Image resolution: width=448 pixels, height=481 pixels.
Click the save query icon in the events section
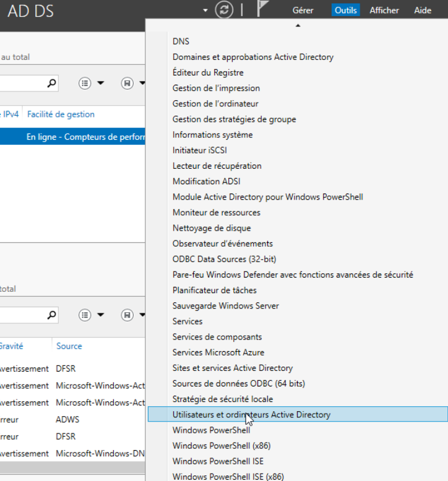[x=127, y=315]
